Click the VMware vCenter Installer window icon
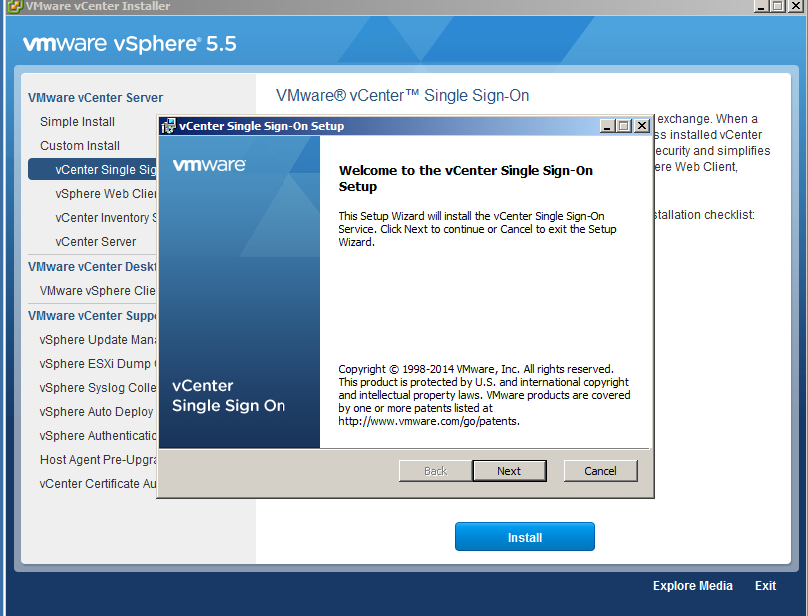The width and height of the screenshot is (808, 616). click(9, 6)
